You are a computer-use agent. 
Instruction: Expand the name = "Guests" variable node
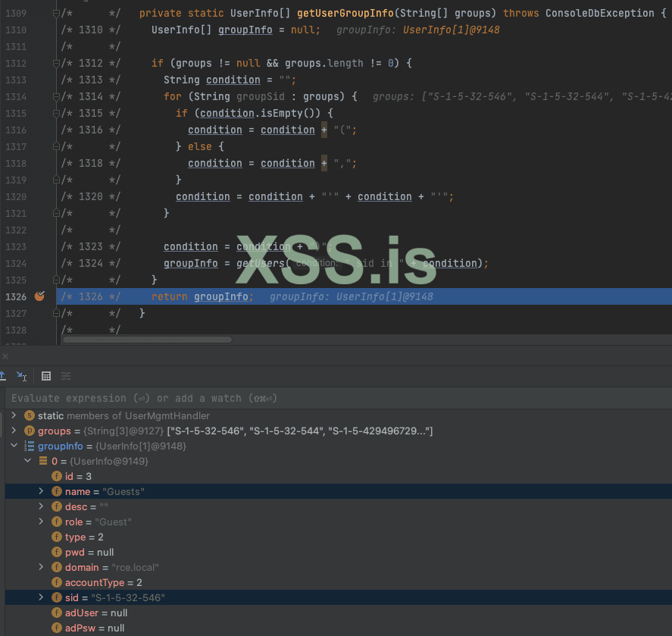point(42,491)
